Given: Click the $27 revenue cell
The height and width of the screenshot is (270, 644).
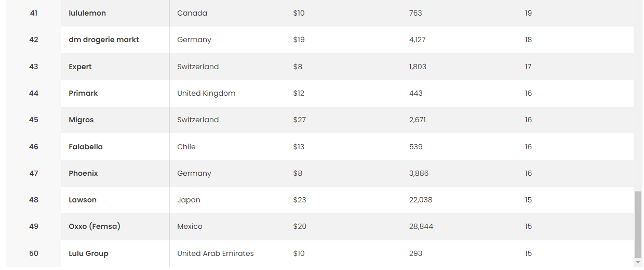Looking at the screenshot, I should [x=299, y=120].
